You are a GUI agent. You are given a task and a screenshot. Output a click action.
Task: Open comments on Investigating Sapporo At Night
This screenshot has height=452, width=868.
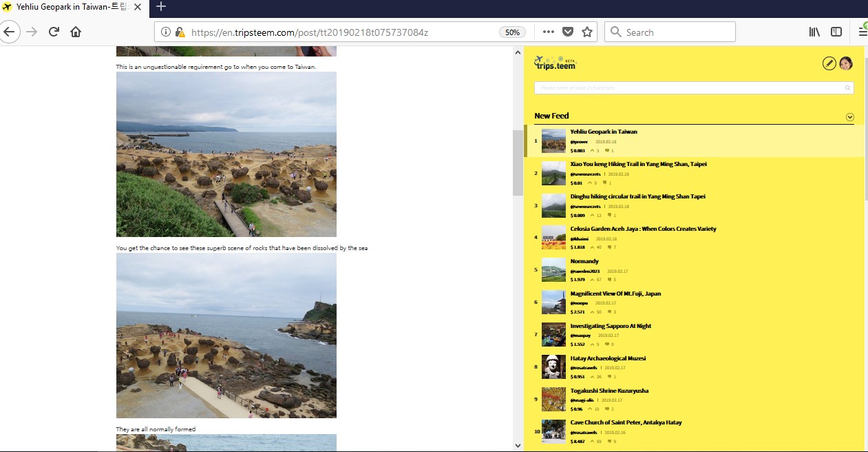(x=606, y=345)
